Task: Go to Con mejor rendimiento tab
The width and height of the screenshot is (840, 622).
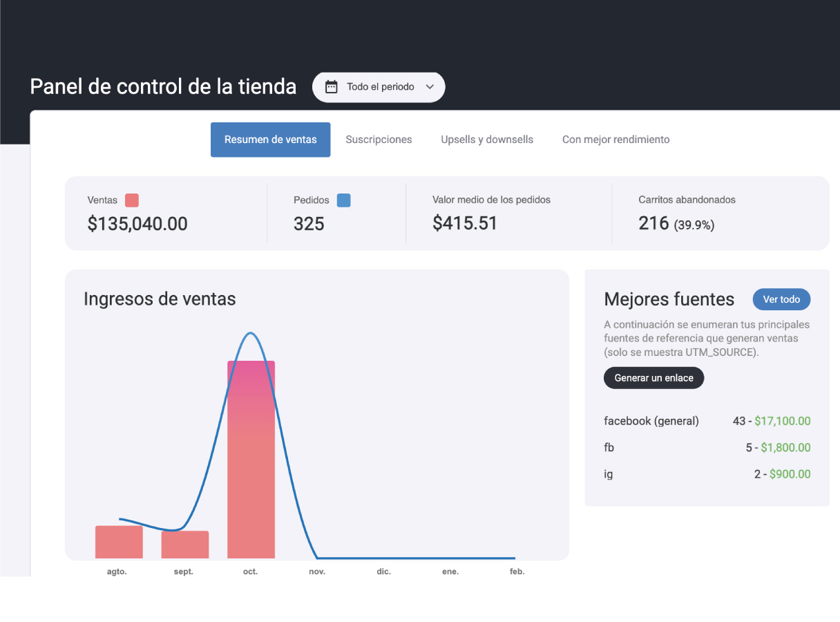Action: click(x=615, y=140)
